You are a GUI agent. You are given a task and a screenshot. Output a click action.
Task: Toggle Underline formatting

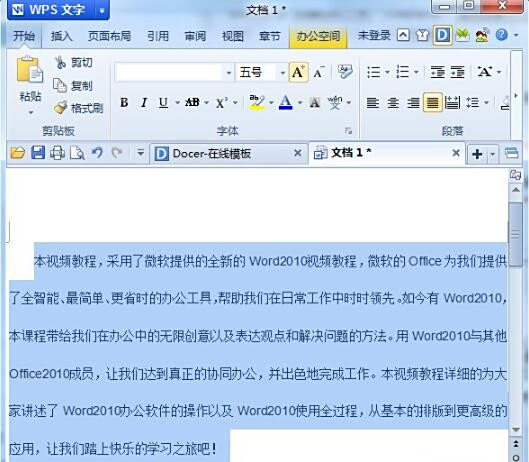coord(163,103)
